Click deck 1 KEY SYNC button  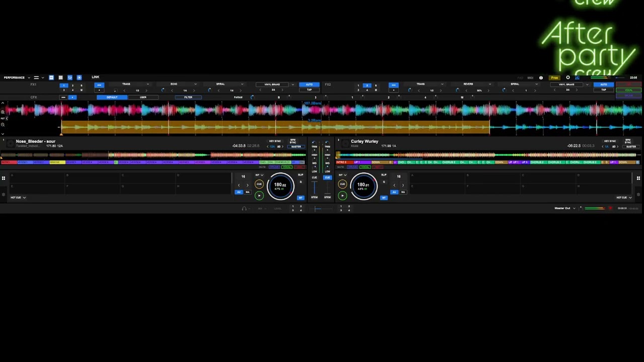click(275, 141)
